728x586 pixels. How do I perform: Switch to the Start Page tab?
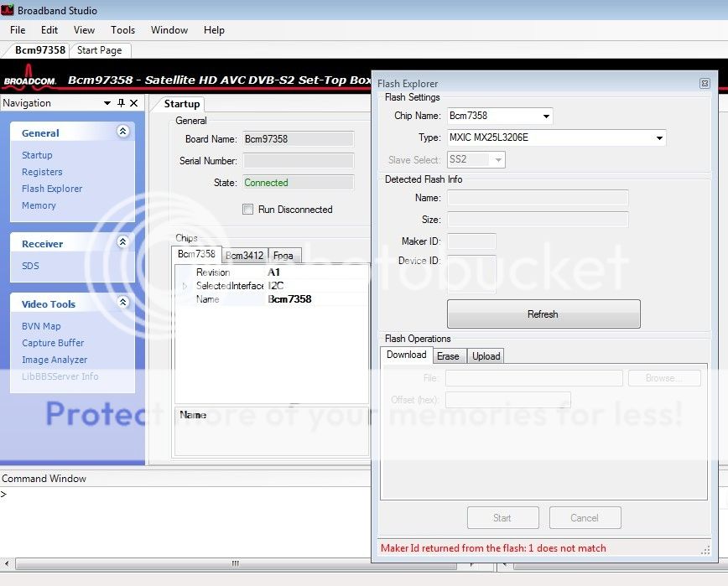click(x=100, y=50)
